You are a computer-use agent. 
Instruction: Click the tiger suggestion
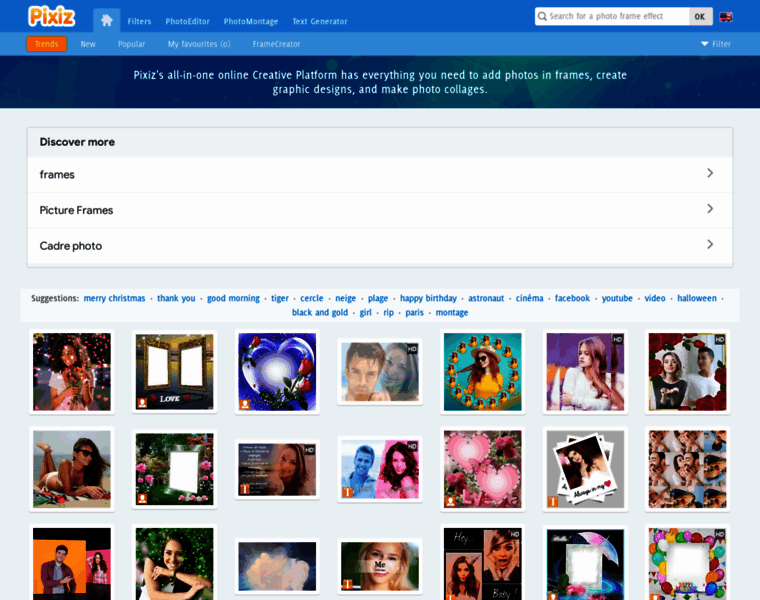280,298
